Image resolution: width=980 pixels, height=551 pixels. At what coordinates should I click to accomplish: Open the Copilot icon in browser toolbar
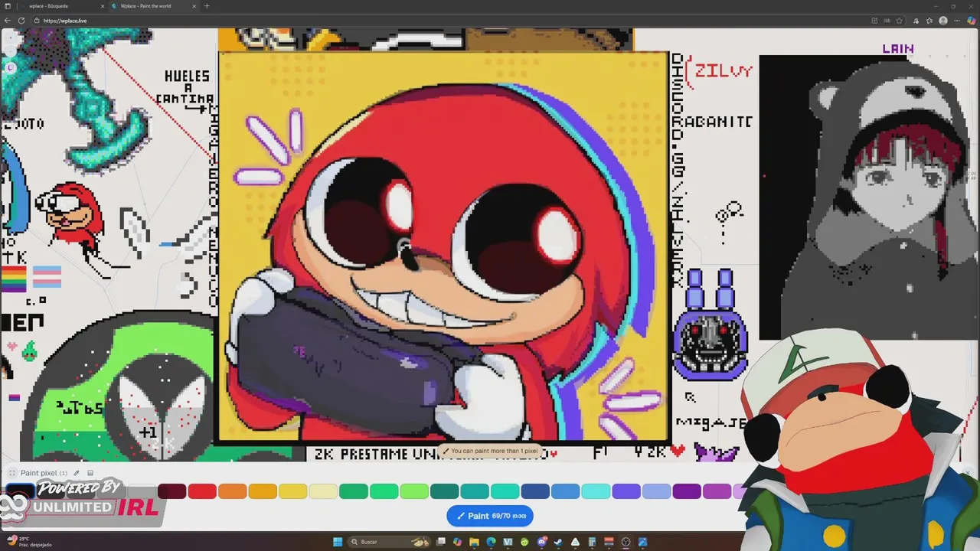[972, 21]
